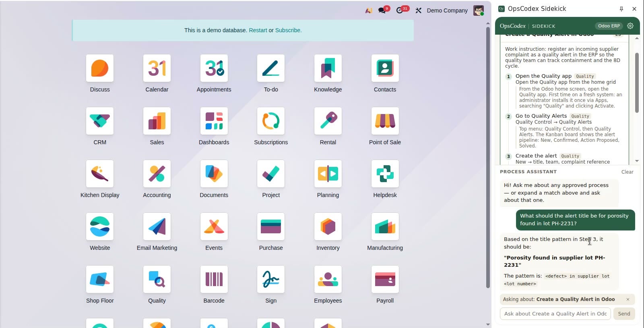Open the Demo Company switcher

[447, 10]
